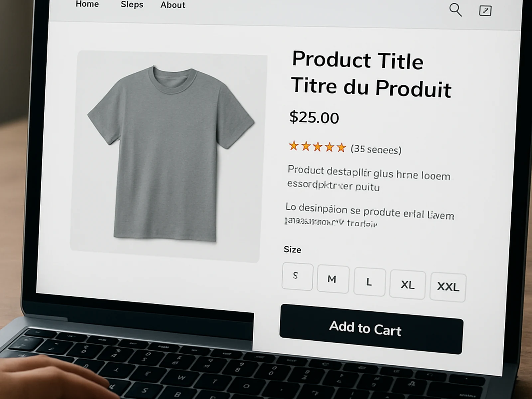Open the (35 reviews) count link
532x399 pixels.
[x=376, y=149]
